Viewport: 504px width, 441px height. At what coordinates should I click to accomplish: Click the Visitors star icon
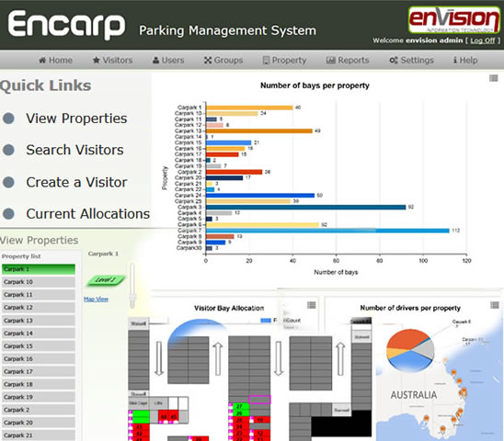96,60
